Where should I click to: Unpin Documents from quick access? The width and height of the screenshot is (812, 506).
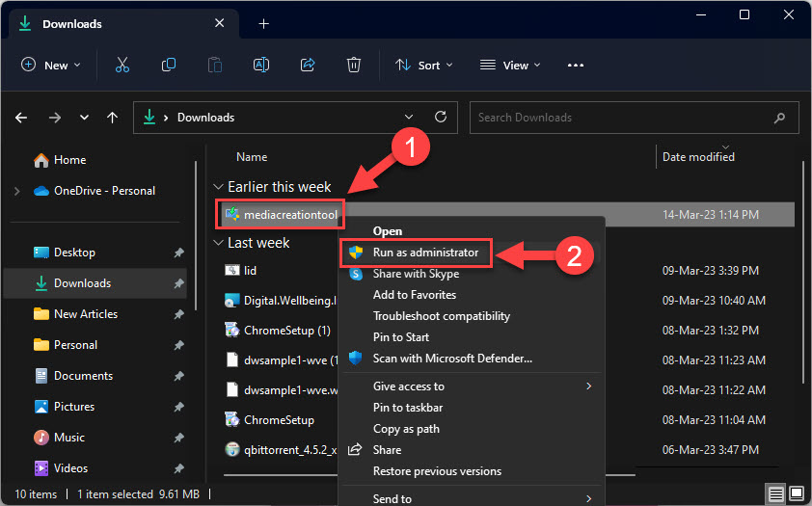pos(178,376)
